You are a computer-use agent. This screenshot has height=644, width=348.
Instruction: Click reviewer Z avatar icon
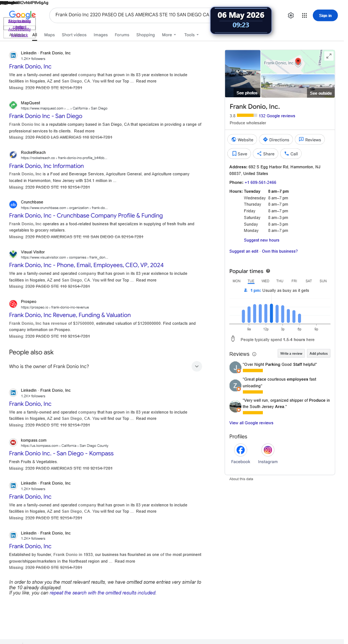click(235, 385)
